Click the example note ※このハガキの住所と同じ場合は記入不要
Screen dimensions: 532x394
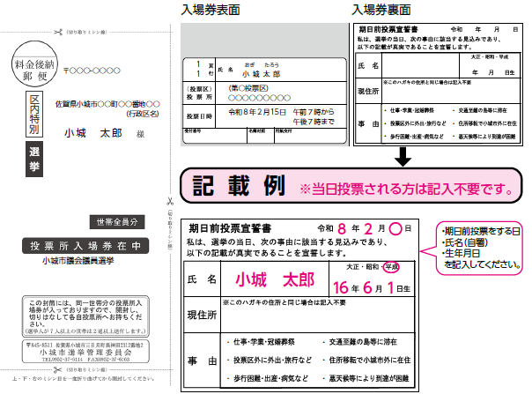pyautogui.click(x=284, y=302)
